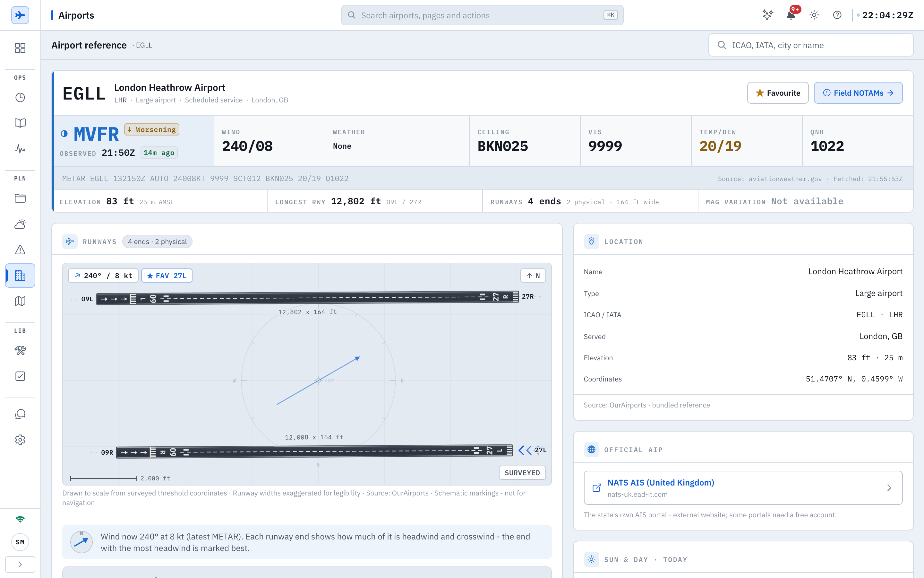Click the 22:04:29Z UTC clock
Viewport: 924px width, 578px height.
coord(887,15)
